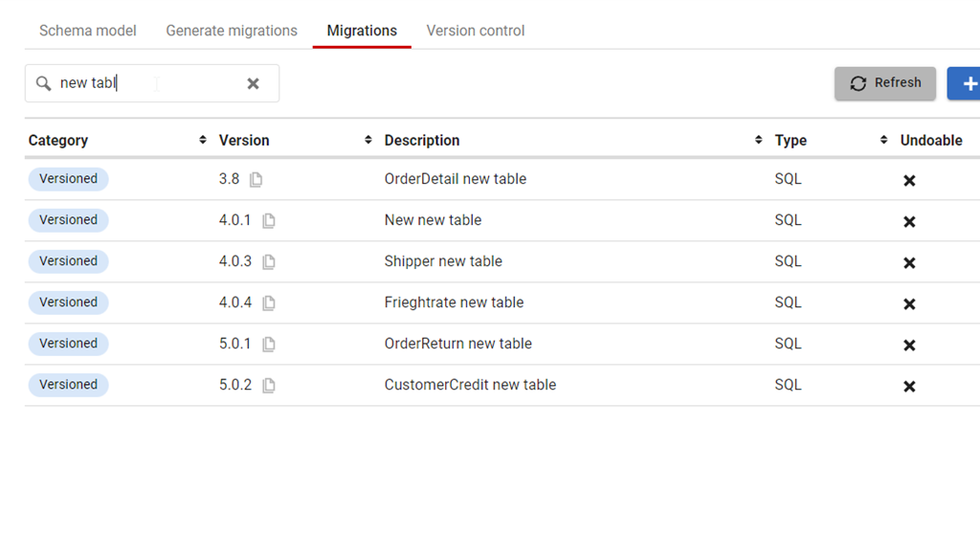Sort migrations by Description column
Screen dimensions: 980x538
pyautogui.click(x=759, y=140)
